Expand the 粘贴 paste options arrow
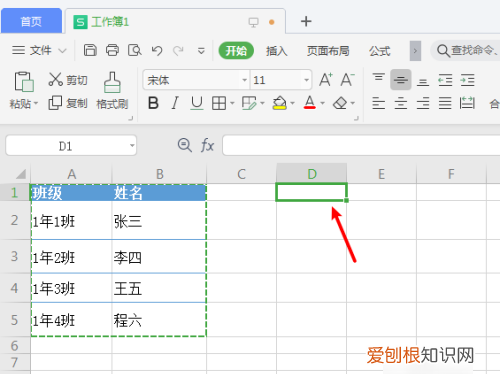The image size is (500, 374). click(x=36, y=103)
